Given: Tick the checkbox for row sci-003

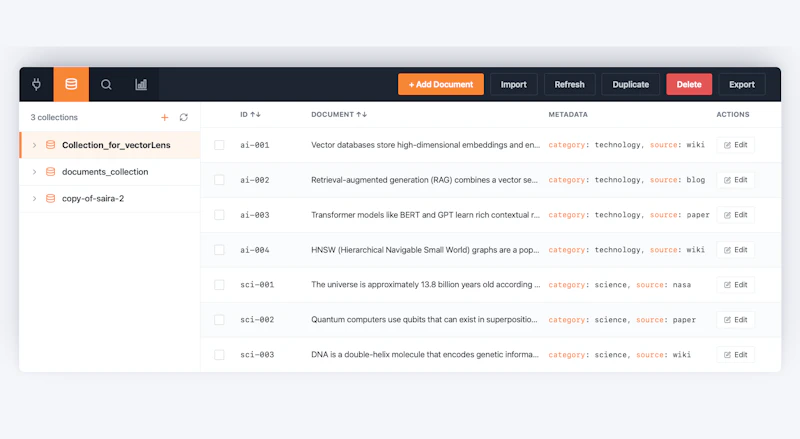Looking at the screenshot, I should click(219, 355).
